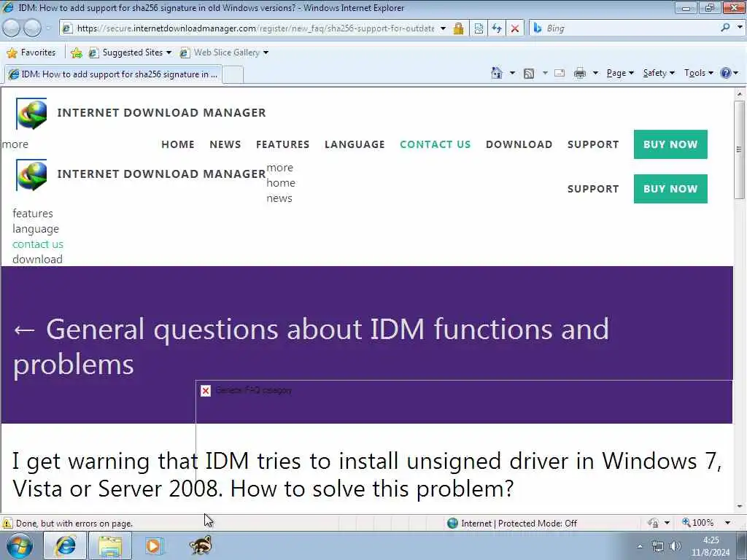Open recent pages dropdown next to Forward

click(48, 28)
